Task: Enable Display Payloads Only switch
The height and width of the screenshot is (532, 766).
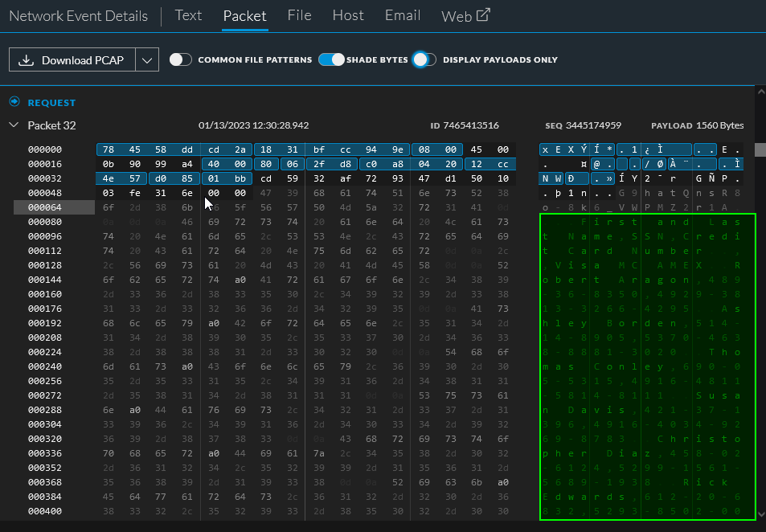Action: pos(424,59)
